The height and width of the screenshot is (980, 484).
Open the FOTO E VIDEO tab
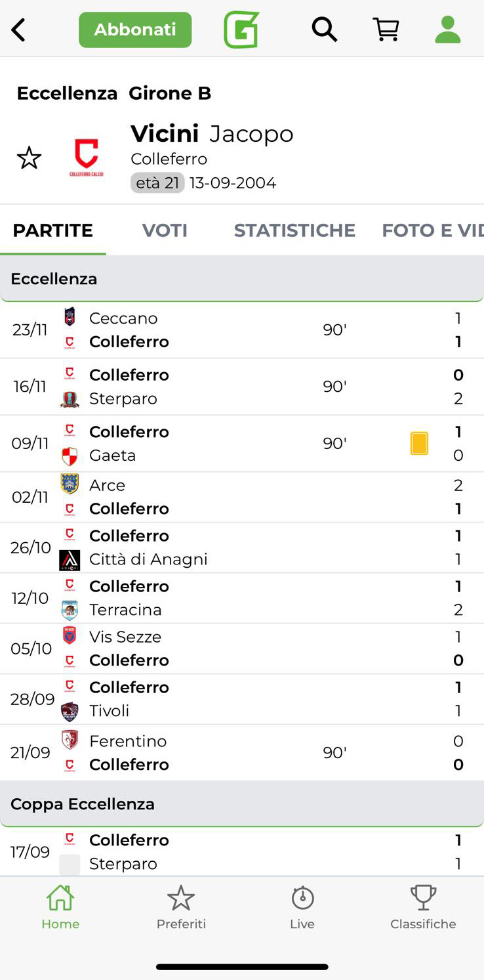coord(433,230)
